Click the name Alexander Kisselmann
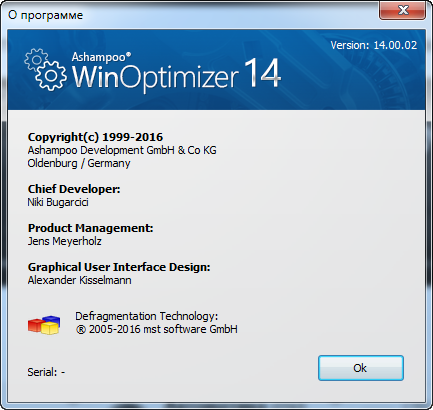433x410 pixels. 80,280
